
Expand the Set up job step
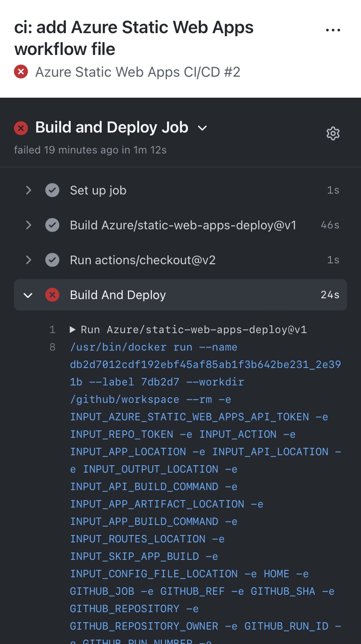point(28,190)
